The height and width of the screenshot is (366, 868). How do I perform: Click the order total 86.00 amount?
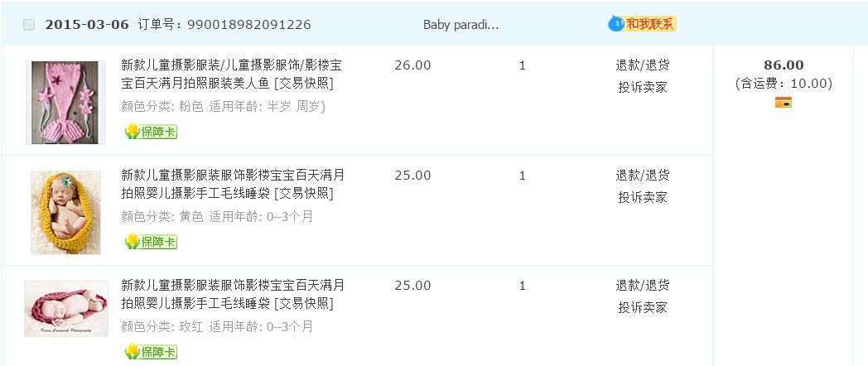coord(783,65)
